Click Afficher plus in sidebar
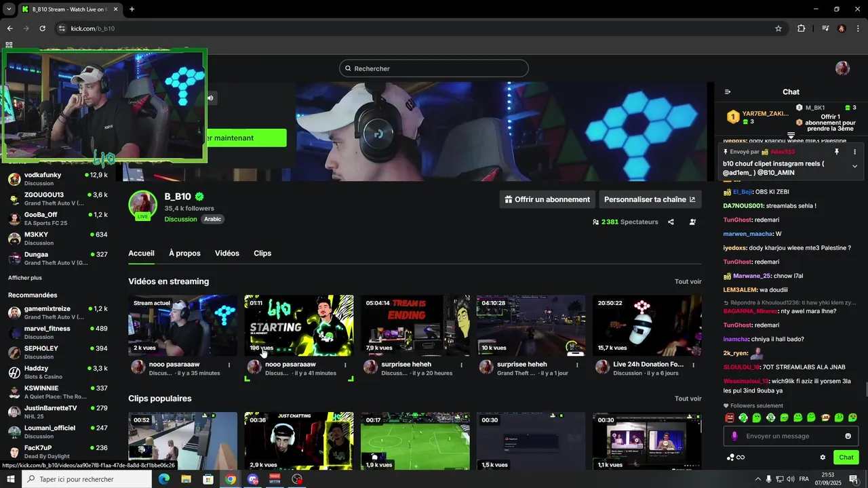Viewport: 868px width, 488px height. tap(25, 278)
